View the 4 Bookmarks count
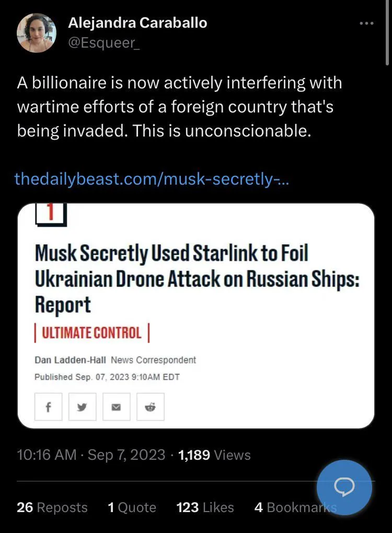The width and height of the screenshot is (392, 533). (x=295, y=507)
